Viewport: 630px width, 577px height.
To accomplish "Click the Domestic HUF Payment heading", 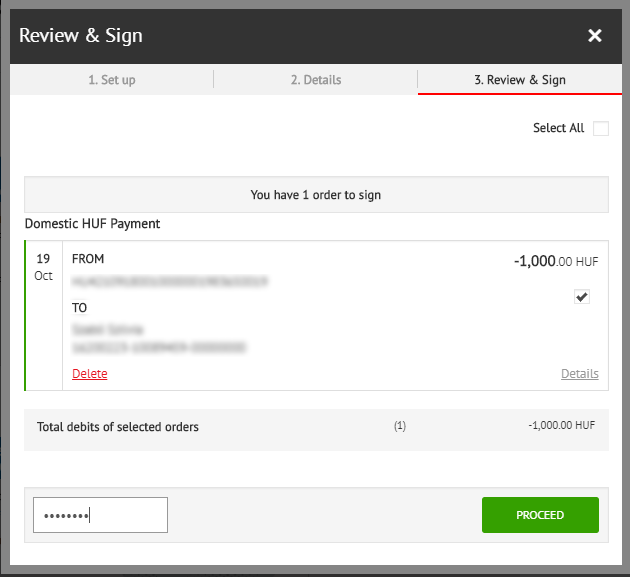I will pos(92,224).
